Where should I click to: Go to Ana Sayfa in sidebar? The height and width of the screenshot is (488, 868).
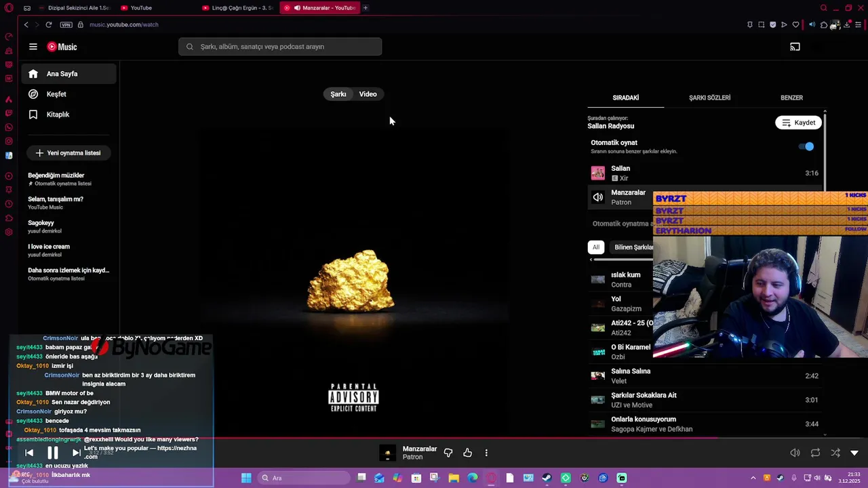pyautogui.click(x=68, y=74)
